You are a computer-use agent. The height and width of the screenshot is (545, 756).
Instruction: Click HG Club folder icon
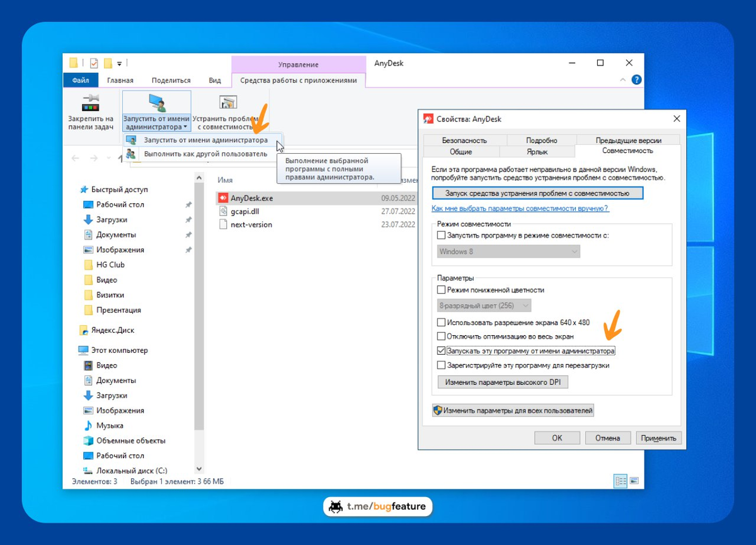(x=88, y=265)
